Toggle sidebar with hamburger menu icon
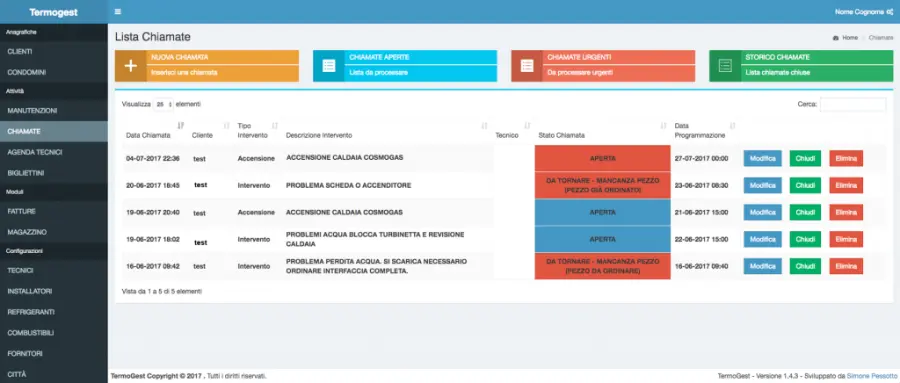This screenshot has width=900, height=383. tap(118, 11)
